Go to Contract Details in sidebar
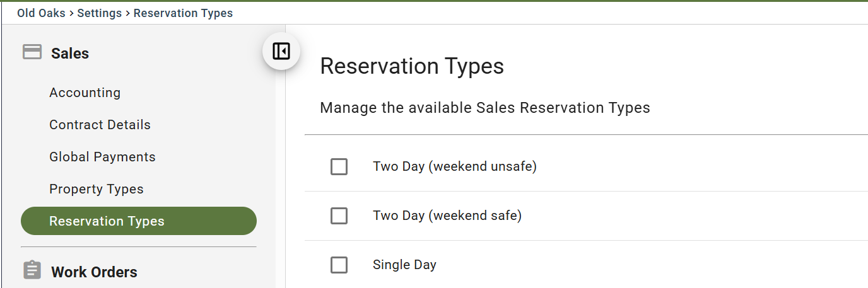 [100, 125]
